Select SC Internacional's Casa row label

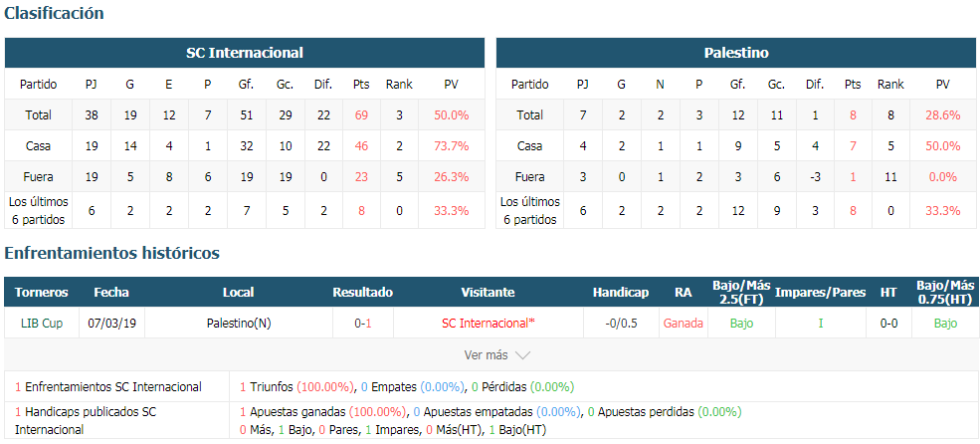(38, 145)
